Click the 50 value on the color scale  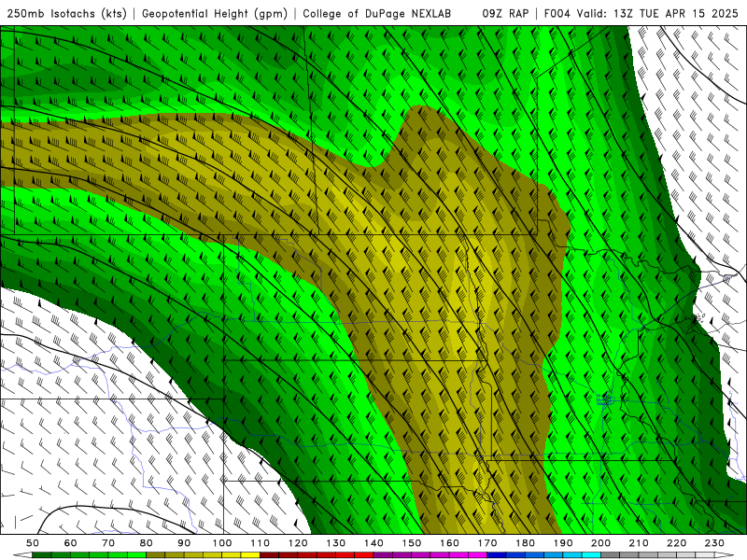pos(33,543)
